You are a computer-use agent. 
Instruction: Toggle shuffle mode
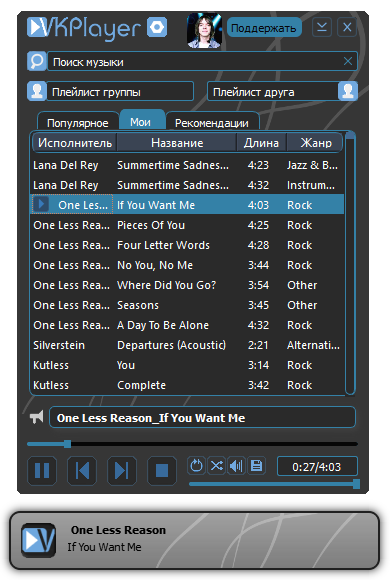pyautogui.click(x=216, y=465)
